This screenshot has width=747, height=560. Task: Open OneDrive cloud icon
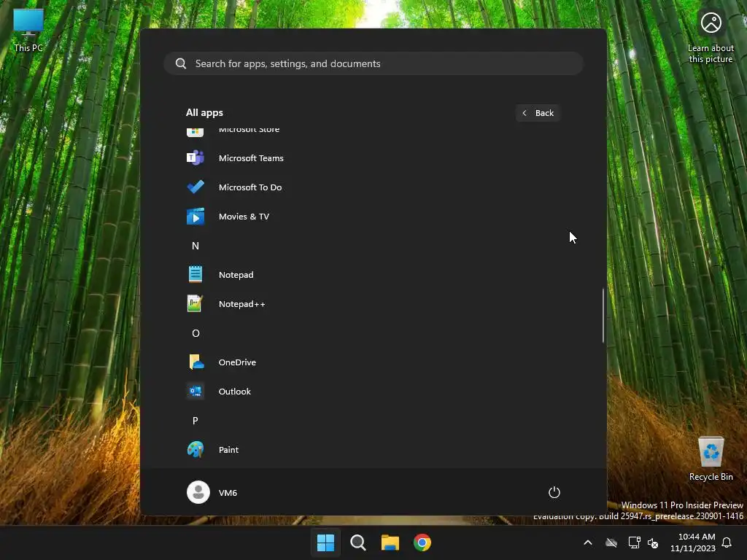196,362
